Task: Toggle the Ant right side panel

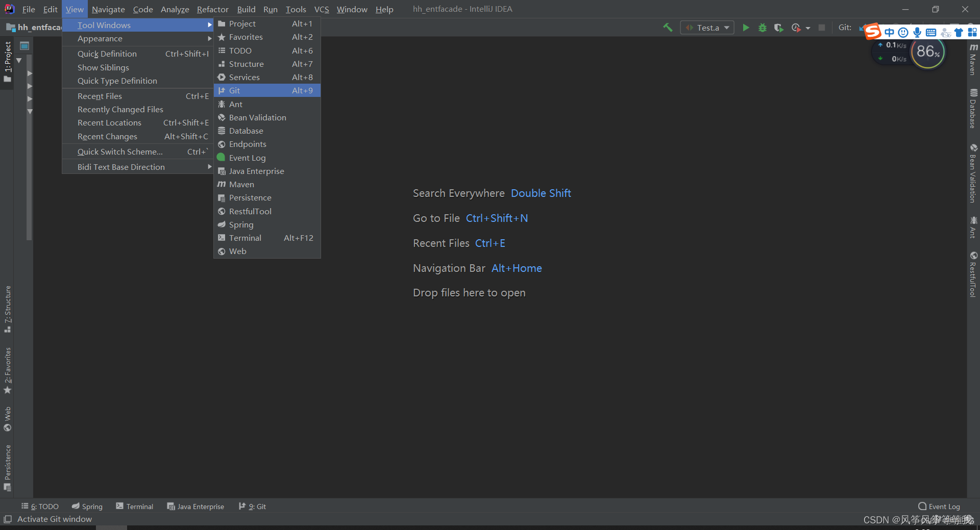Action: [973, 228]
